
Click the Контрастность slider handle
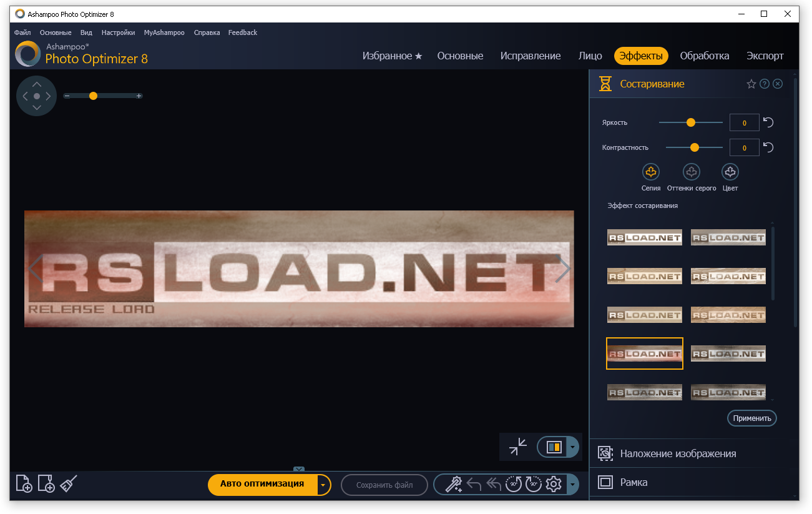(x=694, y=147)
